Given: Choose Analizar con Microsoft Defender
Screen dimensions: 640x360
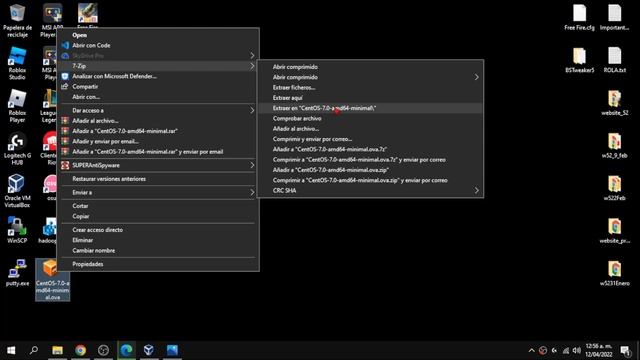Looking at the screenshot, I should click(158, 76).
